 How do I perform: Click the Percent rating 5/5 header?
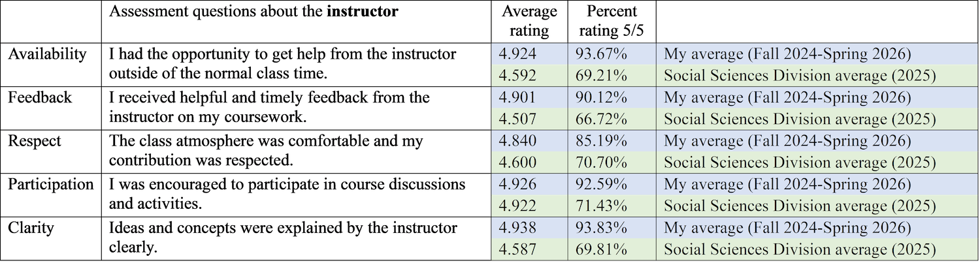[612, 22]
